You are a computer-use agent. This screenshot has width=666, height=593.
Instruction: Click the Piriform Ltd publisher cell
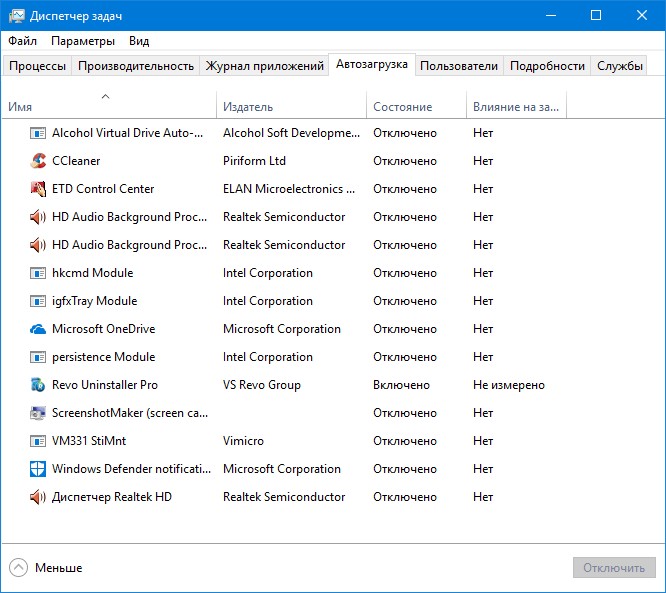point(254,161)
